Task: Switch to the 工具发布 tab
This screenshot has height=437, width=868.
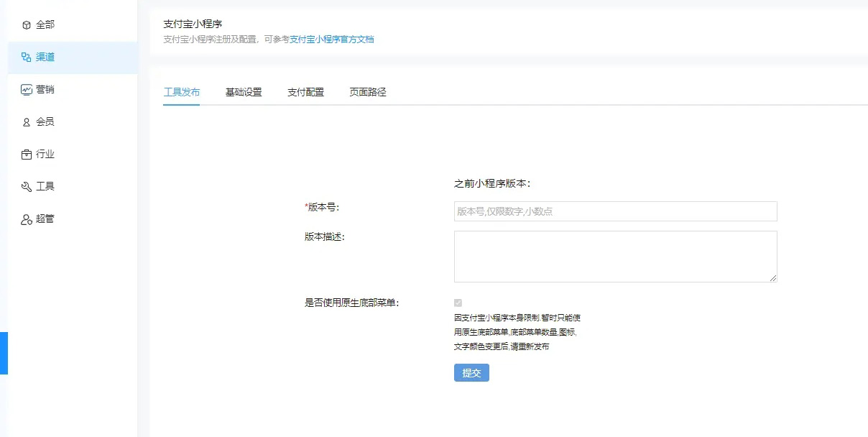Action: click(181, 92)
